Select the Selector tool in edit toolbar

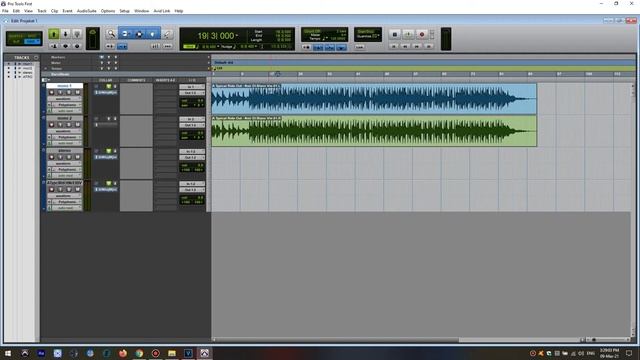coord(139,34)
